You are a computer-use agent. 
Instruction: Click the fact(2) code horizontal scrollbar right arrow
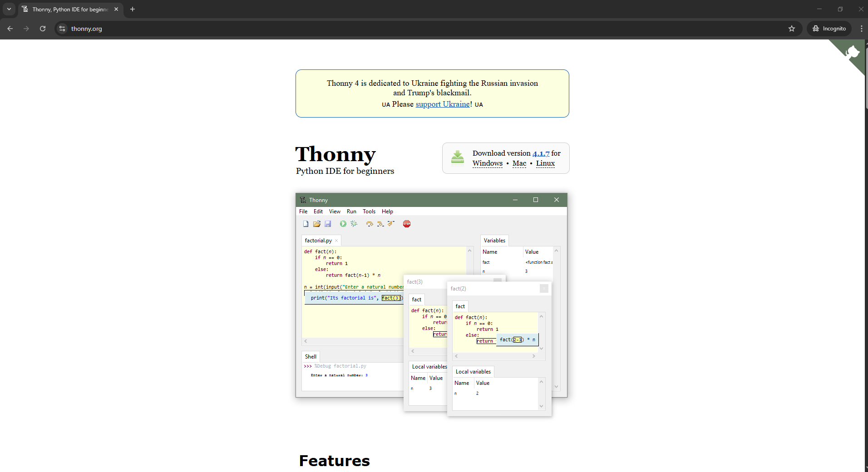pos(534,356)
